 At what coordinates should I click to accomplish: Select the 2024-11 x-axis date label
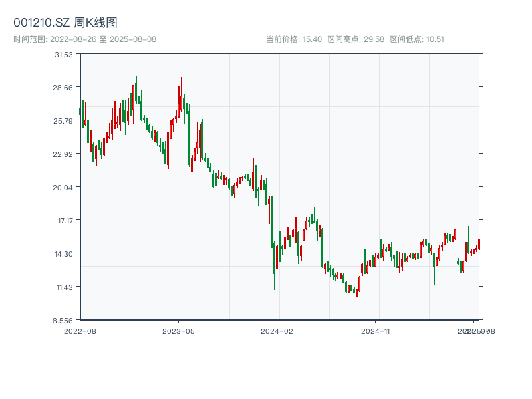[x=376, y=331]
